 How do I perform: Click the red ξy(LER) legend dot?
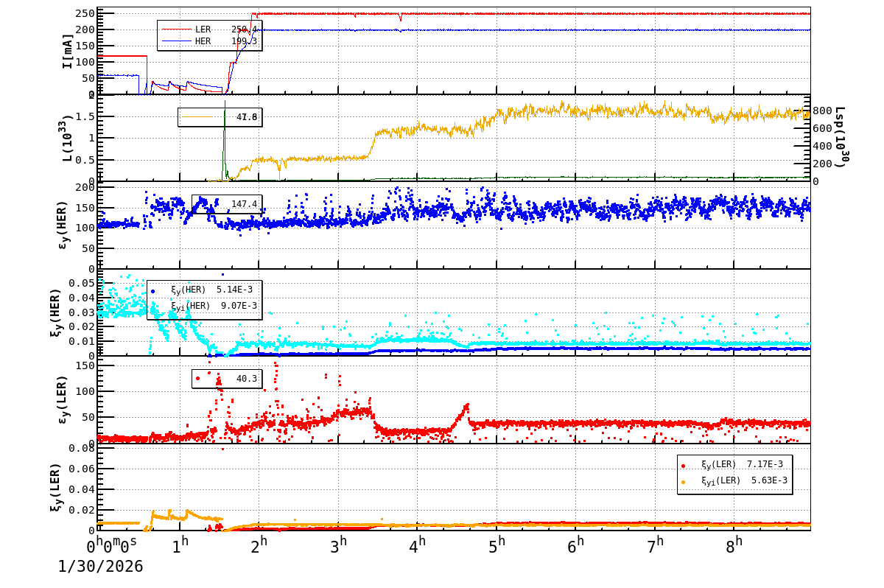pyautogui.click(x=684, y=466)
